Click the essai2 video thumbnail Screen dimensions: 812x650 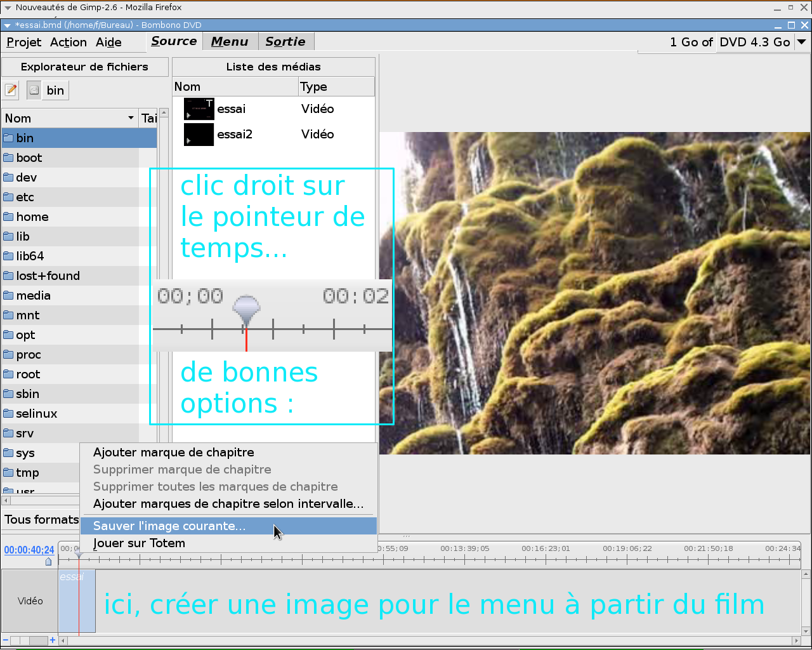[x=199, y=135]
